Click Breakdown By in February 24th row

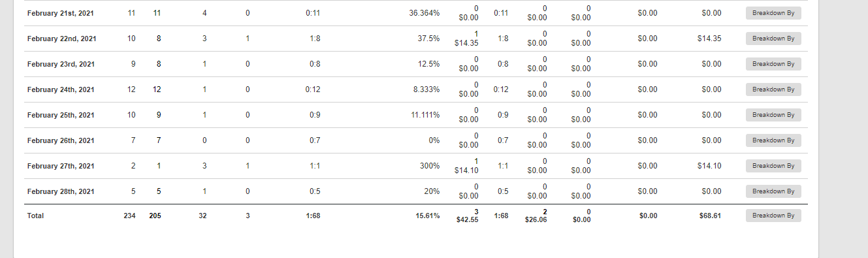(x=773, y=89)
